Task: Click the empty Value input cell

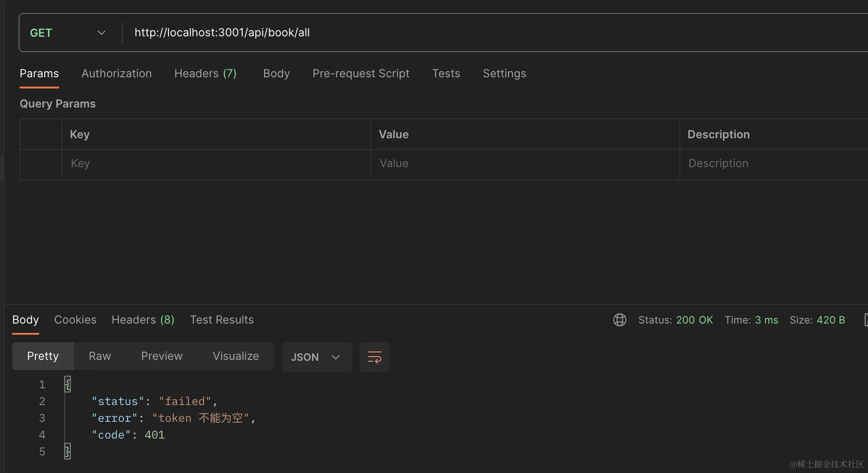Action: (x=525, y=164)
